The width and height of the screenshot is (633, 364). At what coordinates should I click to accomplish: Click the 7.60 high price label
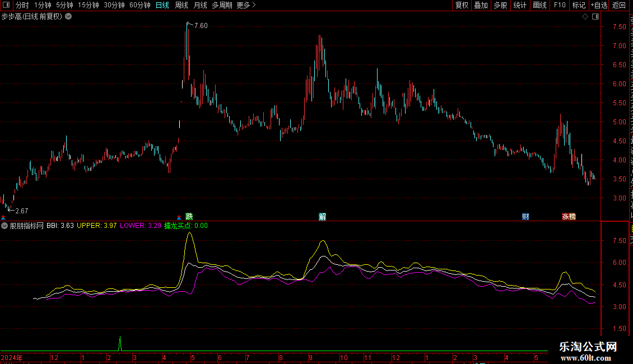201,25
